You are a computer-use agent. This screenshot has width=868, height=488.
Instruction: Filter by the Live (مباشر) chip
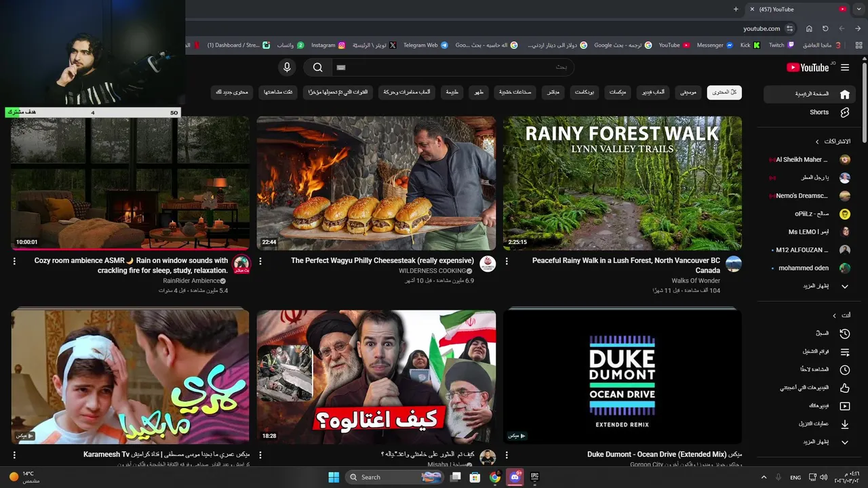(x=553, y=92)
